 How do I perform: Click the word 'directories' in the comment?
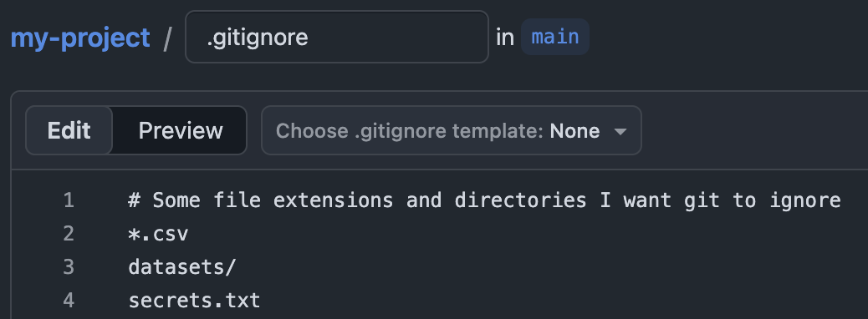pos(520,200)
